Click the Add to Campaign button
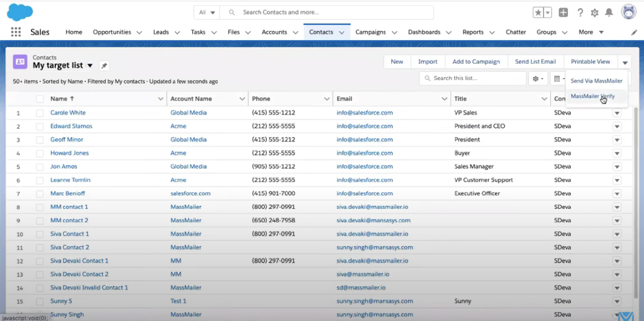The height and width of the screenshot is (321, 644). 476,62
